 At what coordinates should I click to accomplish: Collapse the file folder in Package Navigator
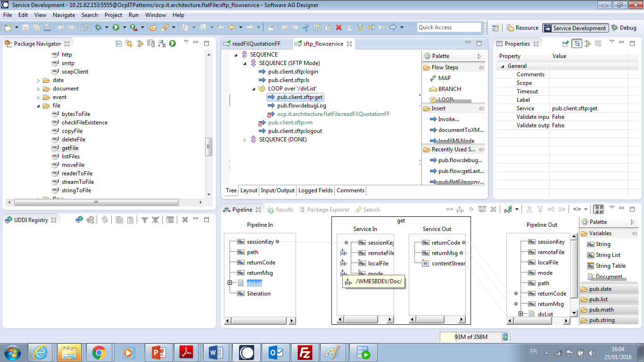[x=39, y=106]
